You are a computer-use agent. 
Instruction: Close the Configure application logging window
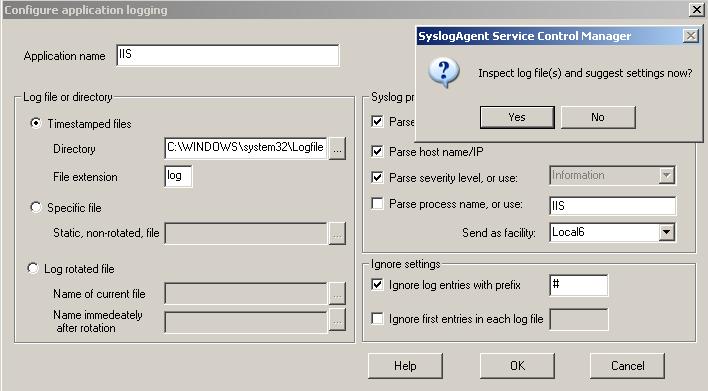point(696,9)
